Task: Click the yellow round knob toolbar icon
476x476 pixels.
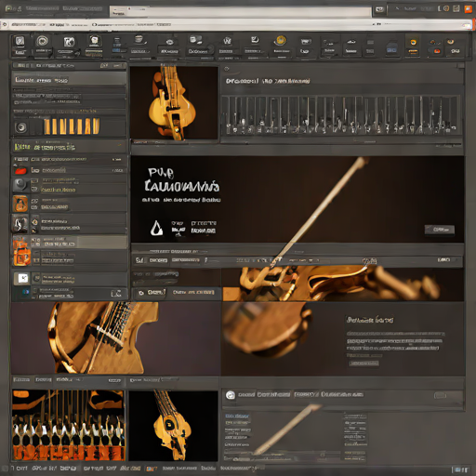Action: coord(281,40)
